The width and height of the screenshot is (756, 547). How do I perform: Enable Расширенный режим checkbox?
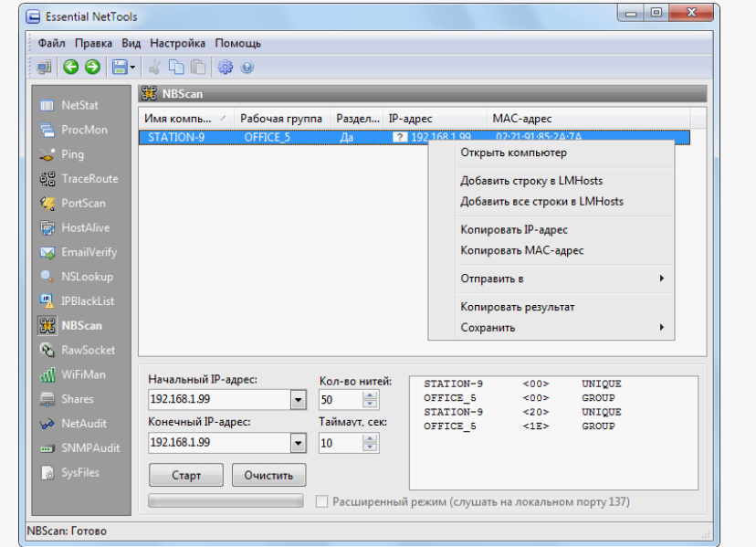pyautogui.click(x=321, y=501)
